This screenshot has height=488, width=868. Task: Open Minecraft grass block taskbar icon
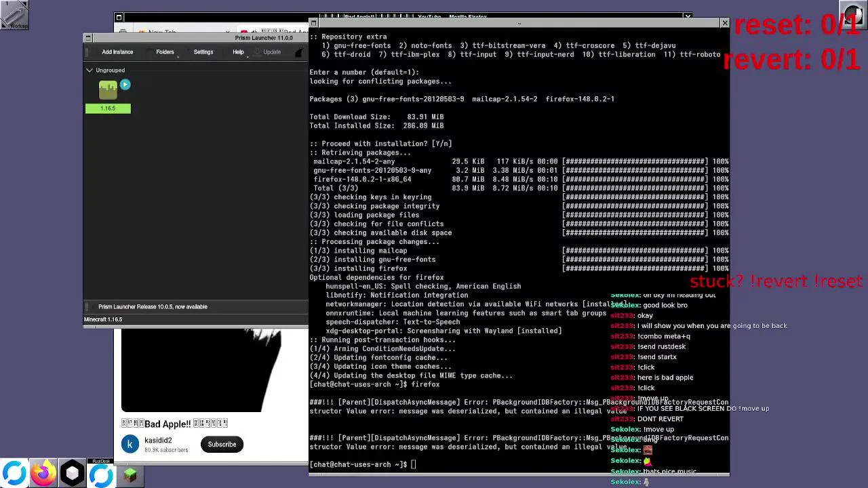tap(130, 476)
